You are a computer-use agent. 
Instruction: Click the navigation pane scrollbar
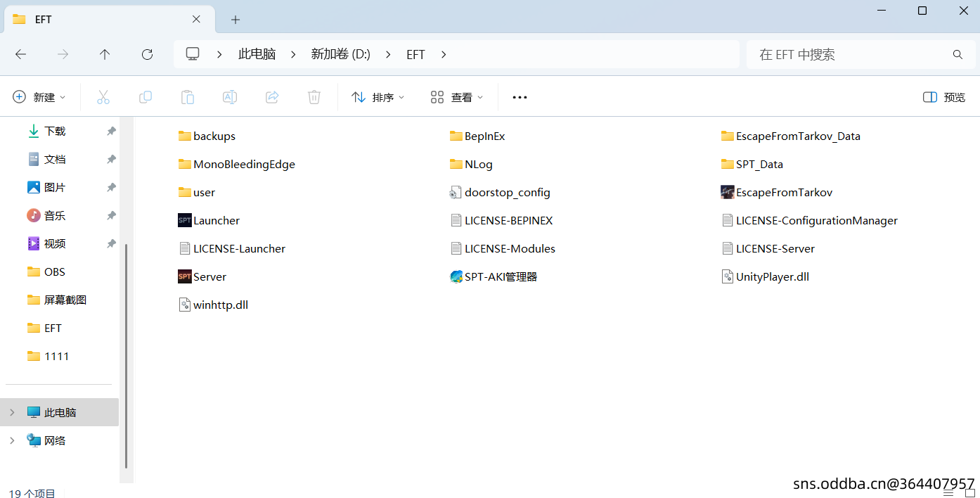point(127,355)
